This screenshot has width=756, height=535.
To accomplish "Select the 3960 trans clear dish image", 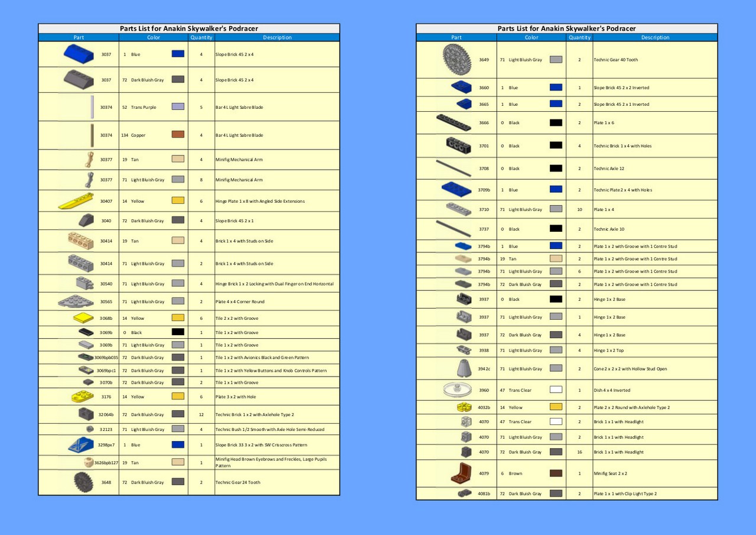I will click(458, 390).
